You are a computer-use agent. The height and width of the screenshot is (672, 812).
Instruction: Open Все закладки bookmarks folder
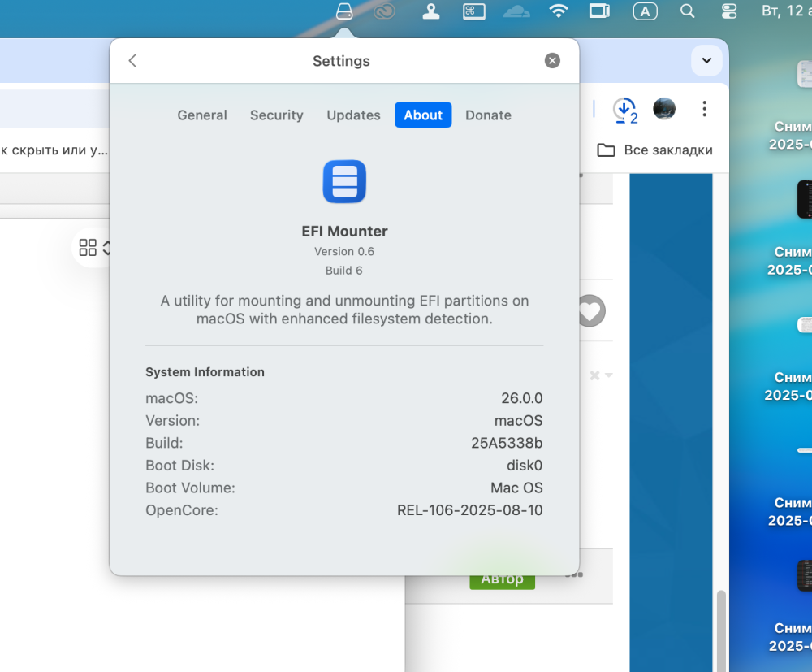tap(655, 150)
